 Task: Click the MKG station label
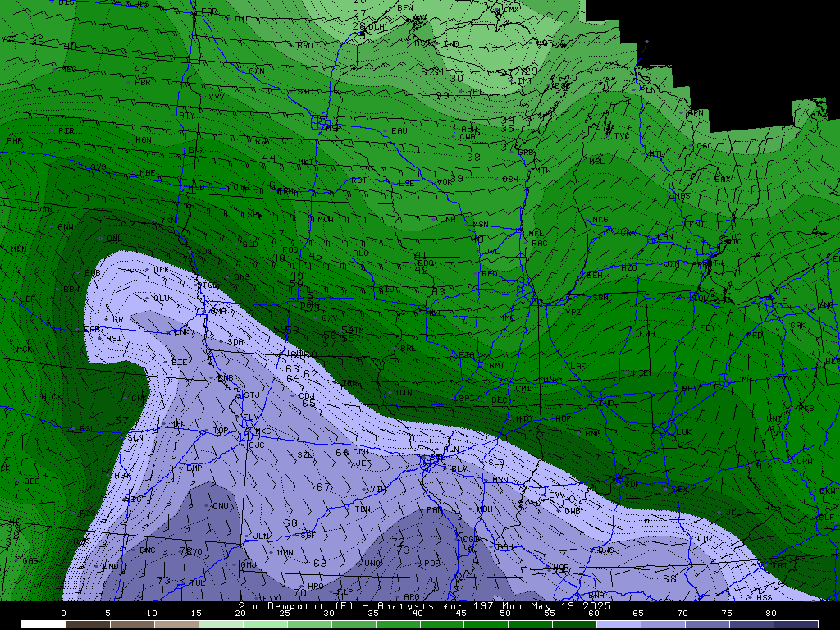pyautogui.click(x=600, y=220)
